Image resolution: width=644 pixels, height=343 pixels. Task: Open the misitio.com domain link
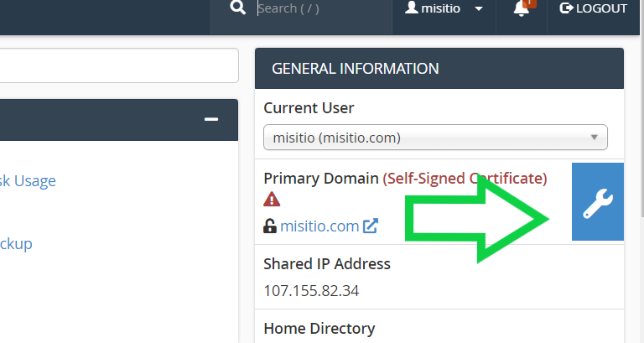point(319,226)
